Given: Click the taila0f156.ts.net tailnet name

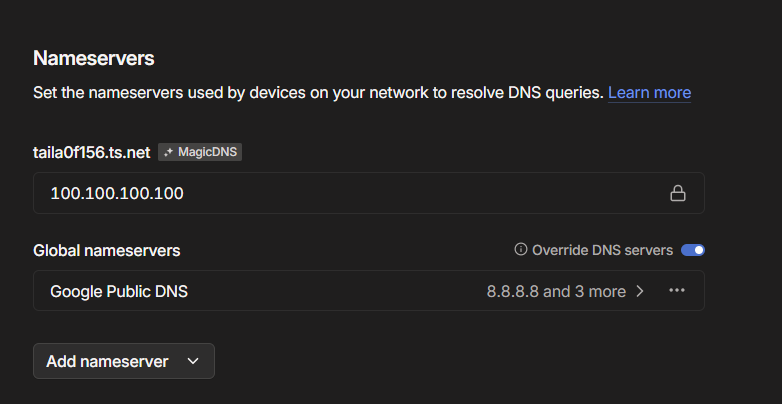Looking at the screenshot, I should click(x=92, y=153).
